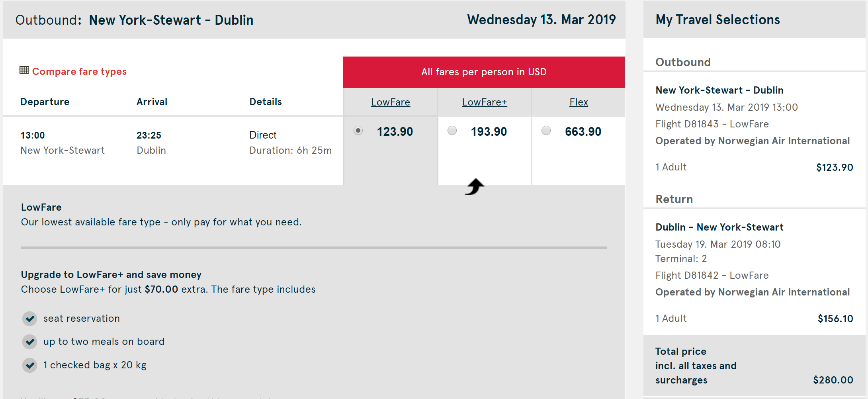868x399 pixels.
Task: Click the checkmark icon beside two meals
Action: click(30, 342)
